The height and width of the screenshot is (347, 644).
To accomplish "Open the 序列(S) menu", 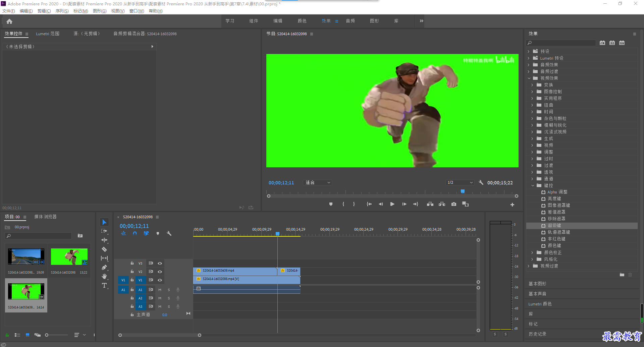I will (62, 11).
